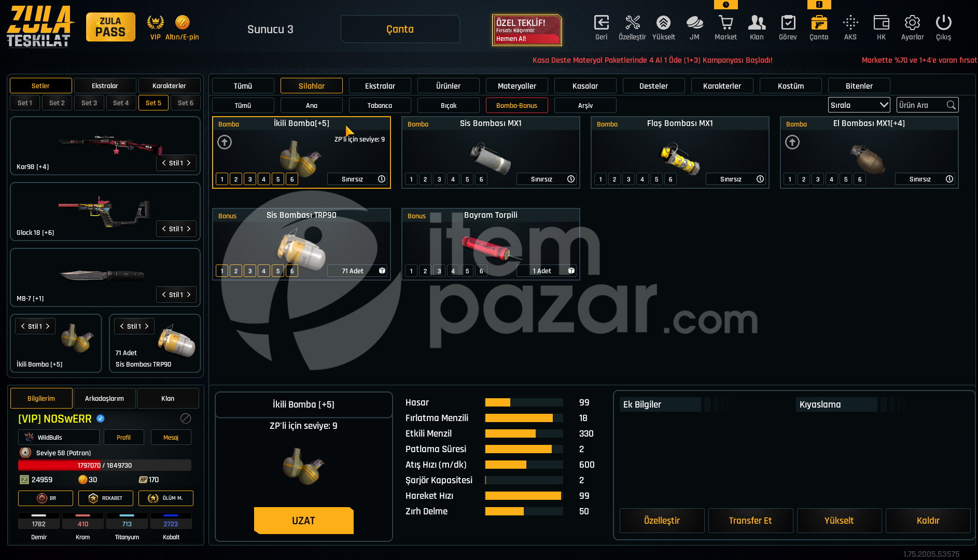Open the AKS icon
Screen dimensions: 978x560
pos(850,23)
